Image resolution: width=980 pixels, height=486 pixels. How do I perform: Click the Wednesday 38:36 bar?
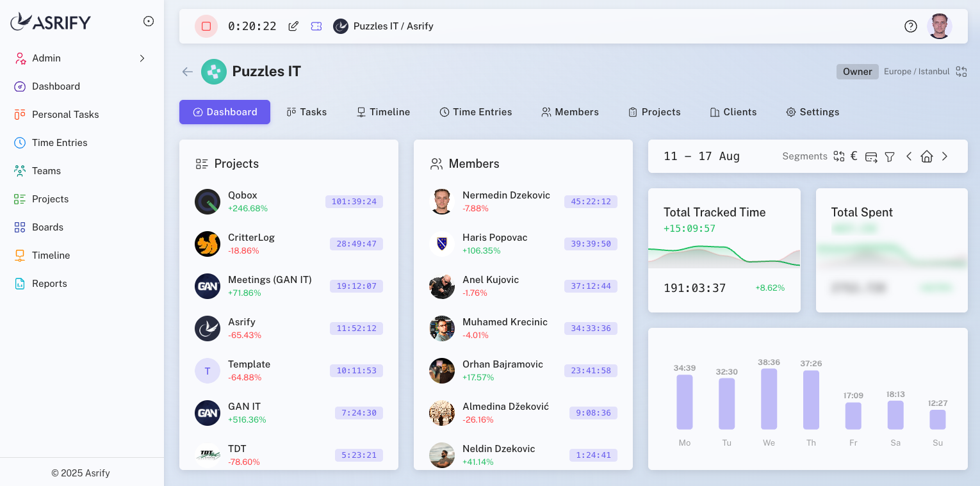tap(769, 399)
